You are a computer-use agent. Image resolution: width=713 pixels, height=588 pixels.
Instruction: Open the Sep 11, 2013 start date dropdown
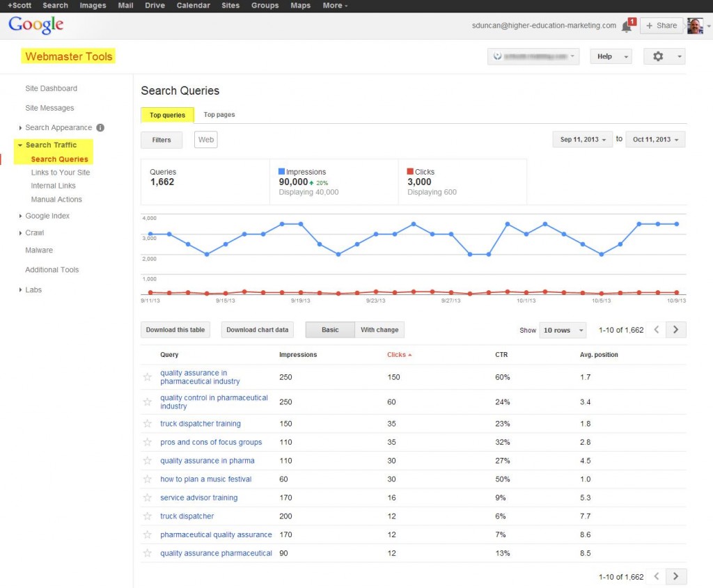583,139
